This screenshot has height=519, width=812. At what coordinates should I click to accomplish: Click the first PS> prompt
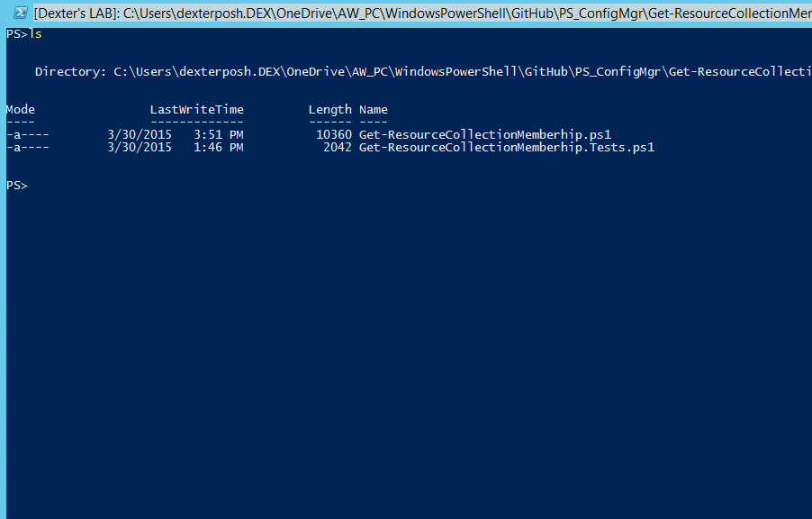click(x=16, y=34)
